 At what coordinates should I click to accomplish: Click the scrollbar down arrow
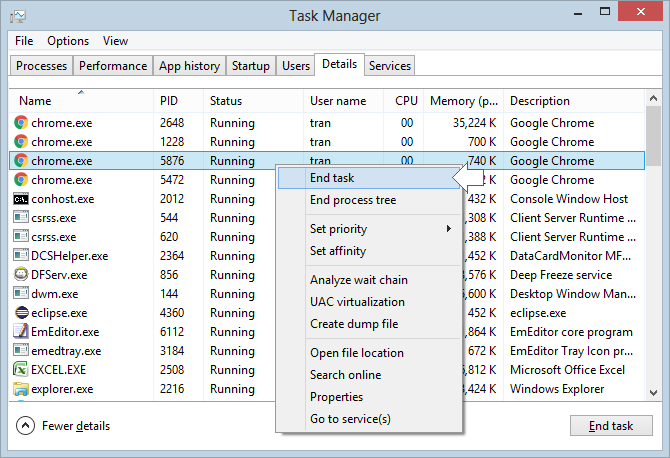pos(653,393)
